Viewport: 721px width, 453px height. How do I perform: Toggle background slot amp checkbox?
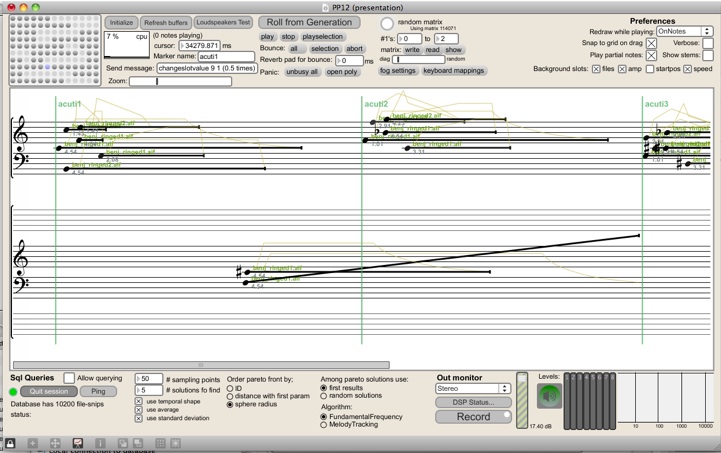pyautogui.click(x=622, y=69)
